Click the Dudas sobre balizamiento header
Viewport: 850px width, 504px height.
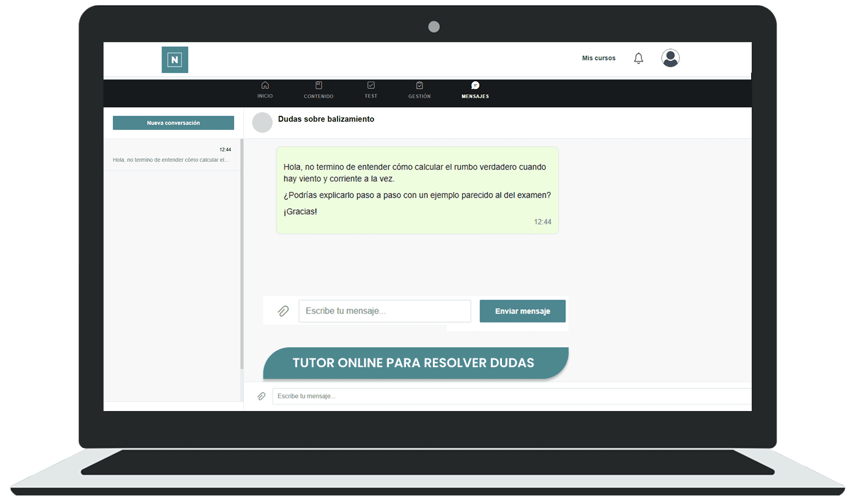pos(326,119)
